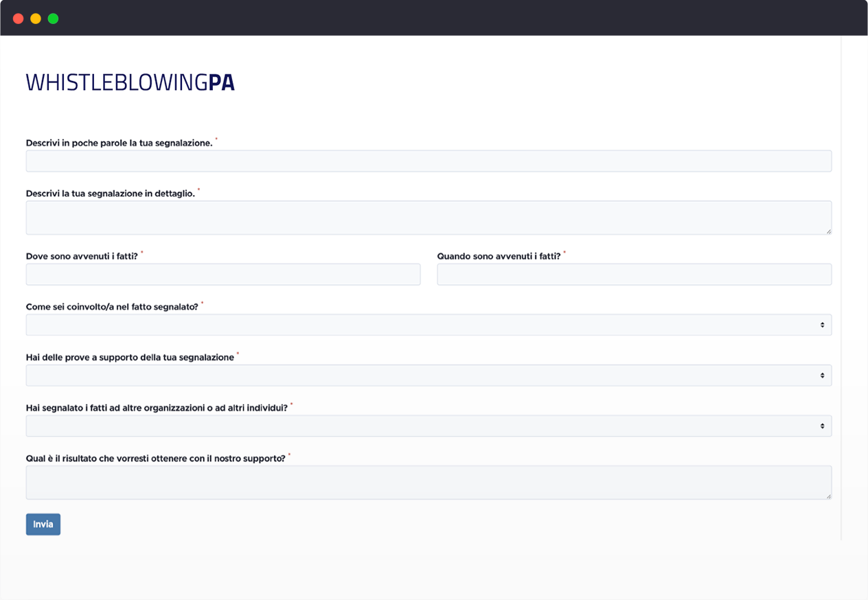Screen dimensions: 868x600
Task: Click the green maximize window button
Action: pyautogui.click(x=53, y=19)
